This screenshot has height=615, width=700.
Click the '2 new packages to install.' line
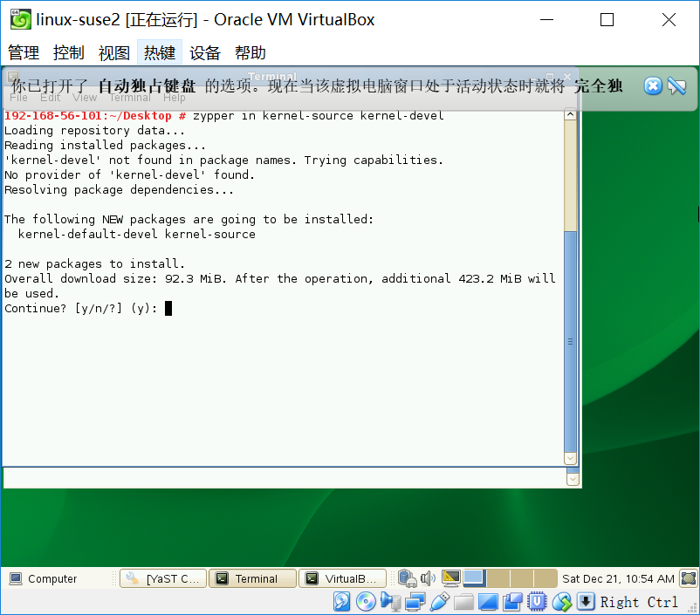click(94, 263)
